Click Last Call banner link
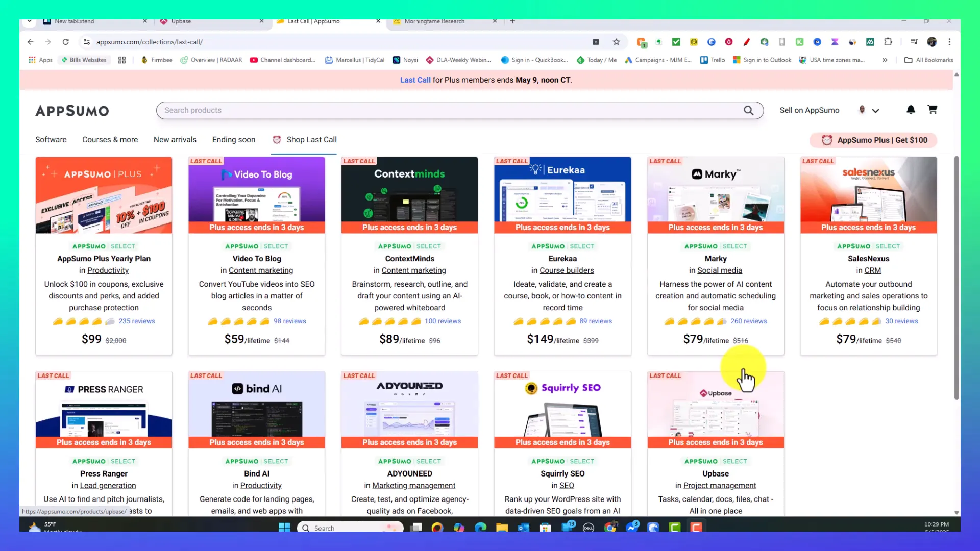The width and height of the screenshot is (980, 551). 415,80
